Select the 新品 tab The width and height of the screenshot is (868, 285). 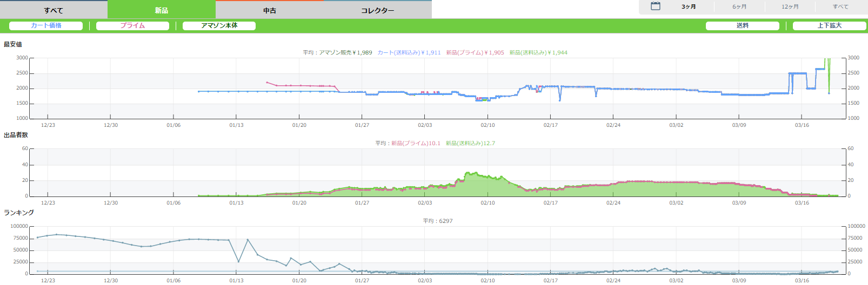(161, 10)
